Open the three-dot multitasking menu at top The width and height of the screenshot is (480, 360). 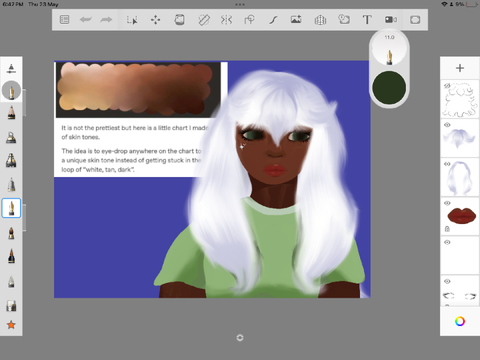click(x=240, y=4)
